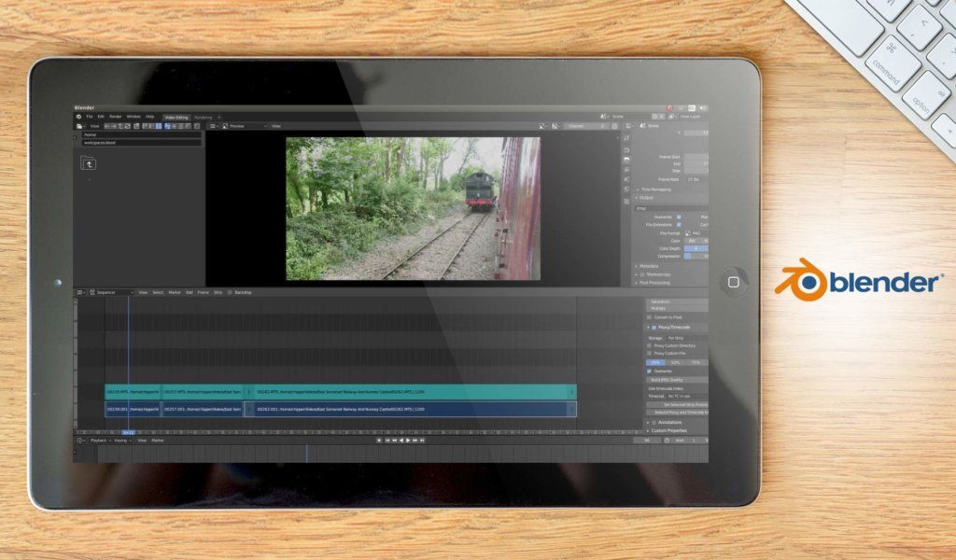The image size is (956, 560).
Task: Click the Blender logo icon in the top bar
Action: click(78, 116)
